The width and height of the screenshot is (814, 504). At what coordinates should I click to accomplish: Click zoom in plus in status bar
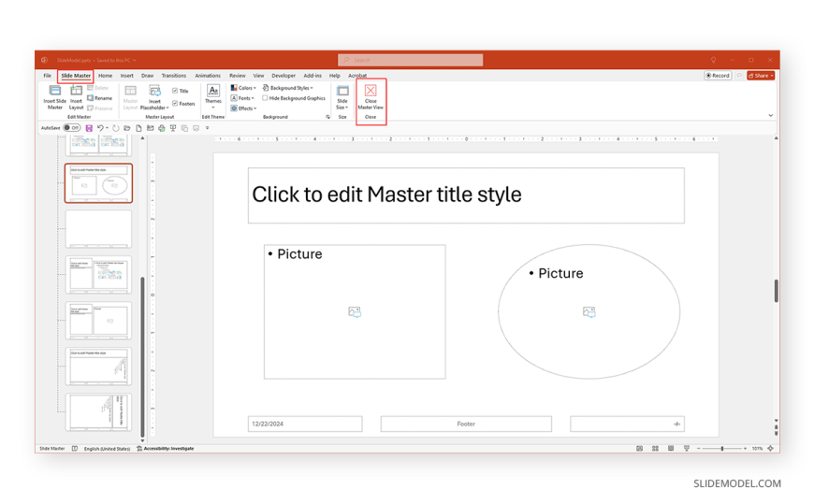pyautogui.click(x=745, y=449)
